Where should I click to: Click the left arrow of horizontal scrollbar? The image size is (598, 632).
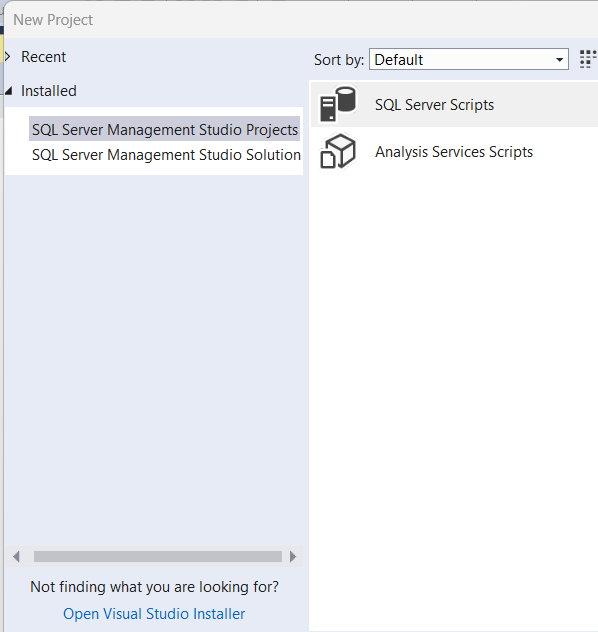click(16, 557)
